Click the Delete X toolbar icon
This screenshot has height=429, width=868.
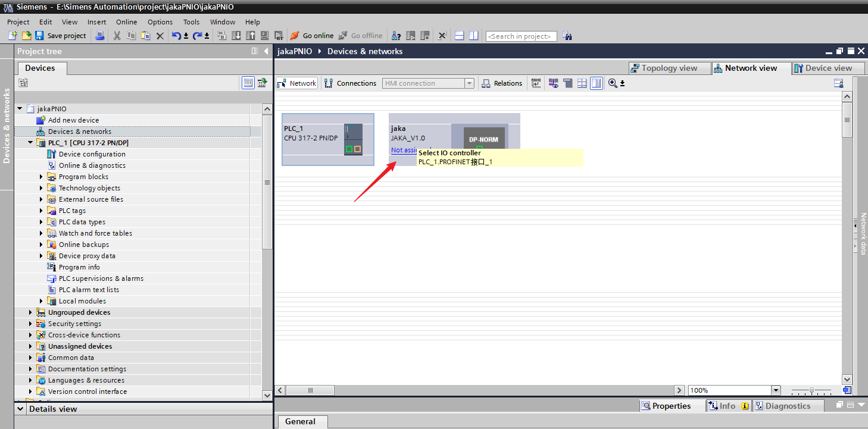[x=160, y=36]
